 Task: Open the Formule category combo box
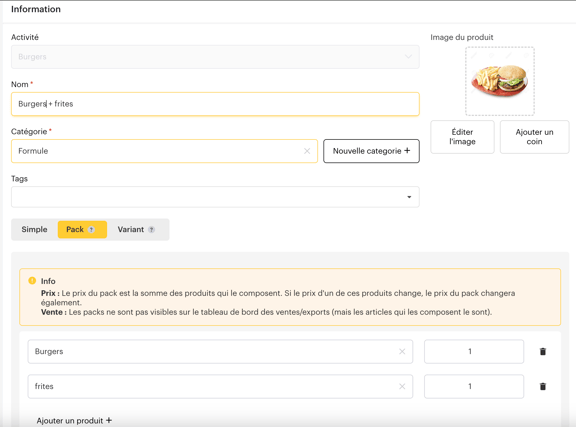164,151
